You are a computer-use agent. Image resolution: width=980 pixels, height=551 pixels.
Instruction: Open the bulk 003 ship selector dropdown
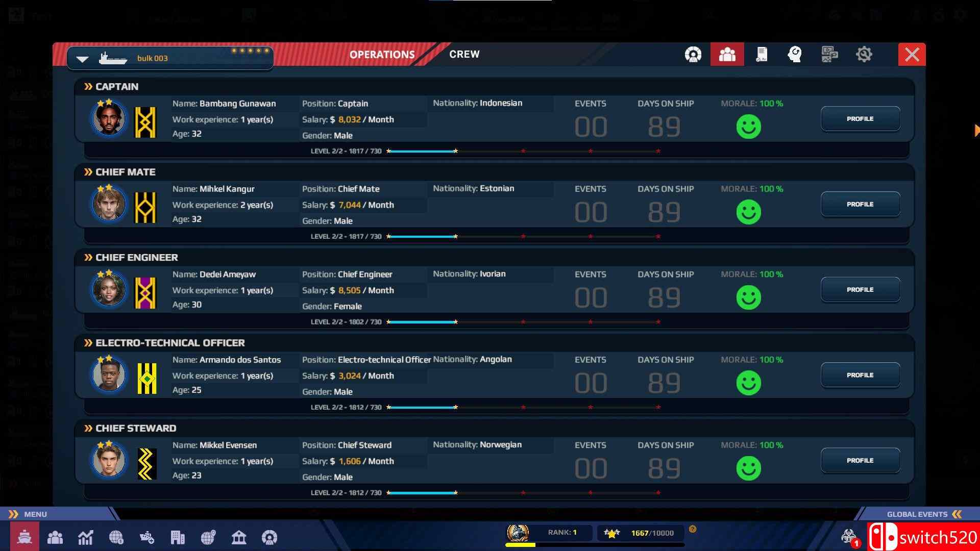point(82,58)
